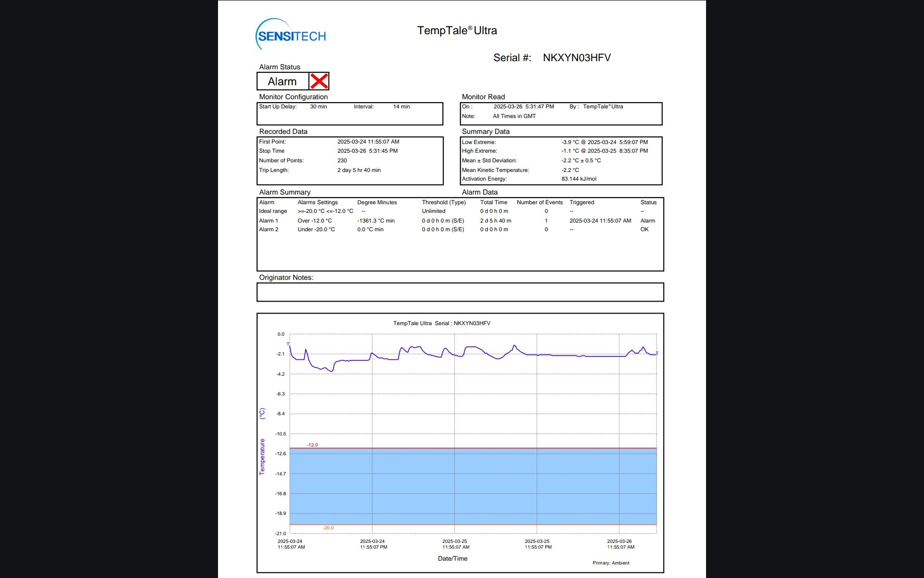Click First Point value '2025-03-24 11:55:07 AM'
This screenshot has width=924, height=578.
click(x=368, y=142)
